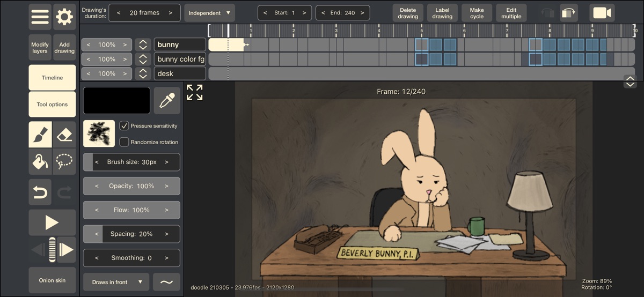644x297 pixels.
Task: Open the hamburger main menu
Action: tap(40, 17)
